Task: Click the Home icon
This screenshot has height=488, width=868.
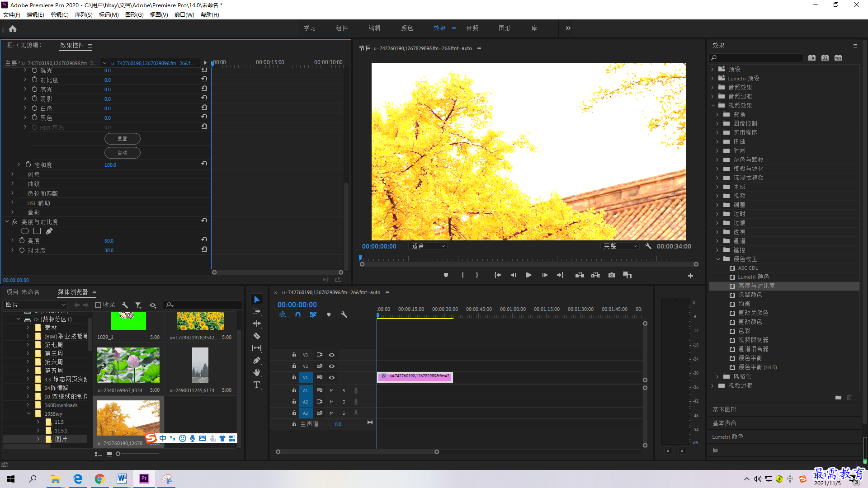Action: tap(13, 28)
